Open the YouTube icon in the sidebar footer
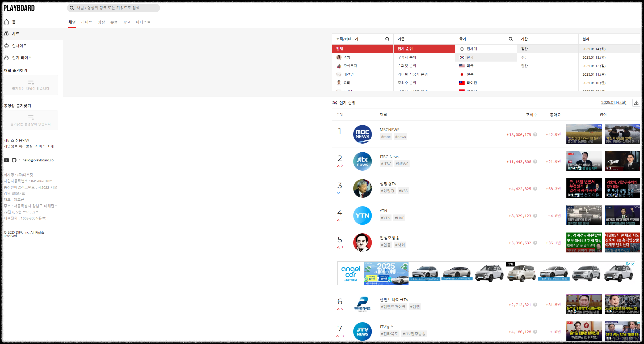The image size is (644, 344). tap(6, 160)
